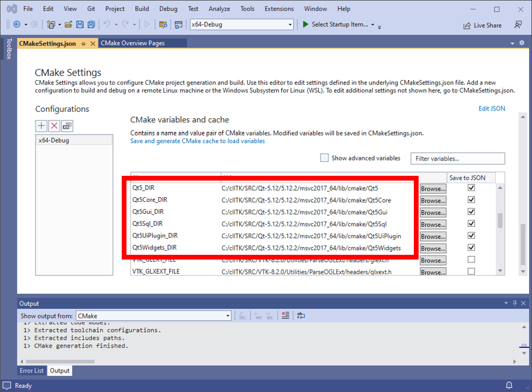Open the File menu
The width and height of the screenshot is (532, 392).
point(28,9)
